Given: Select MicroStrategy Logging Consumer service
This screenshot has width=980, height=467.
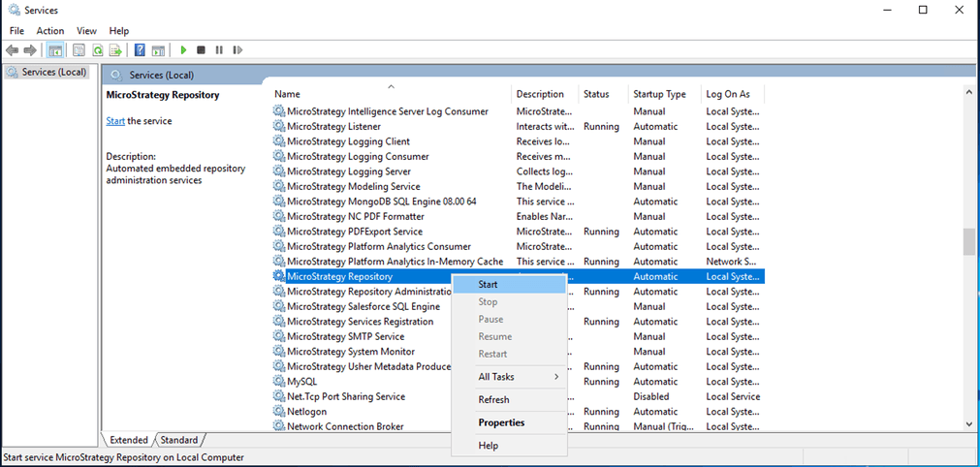Looking at the screenshot, I should click(519, 156).
